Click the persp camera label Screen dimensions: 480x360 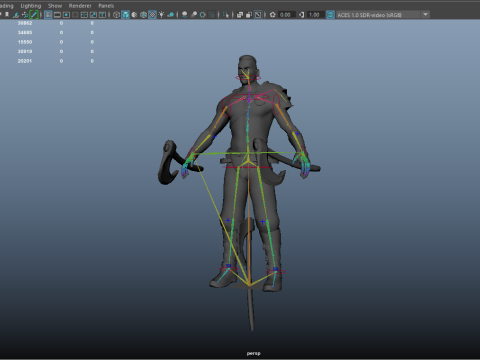click(x=253, y=353)
